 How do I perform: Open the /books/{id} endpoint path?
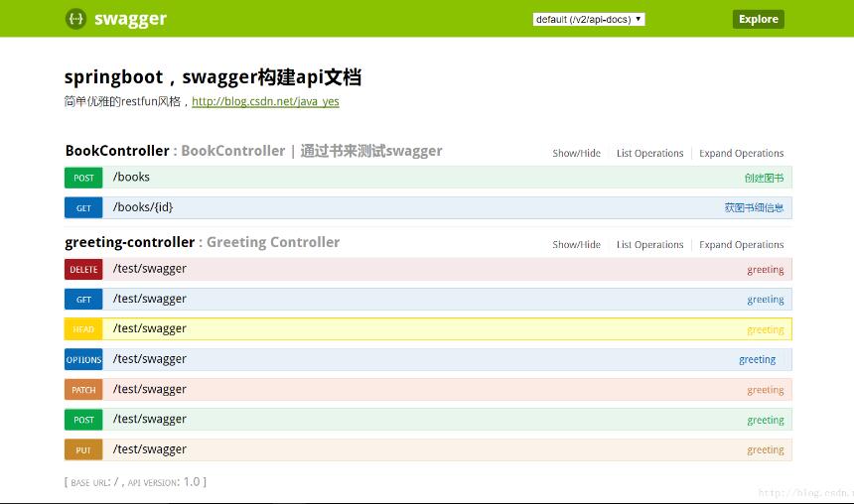(x=143, y=207)
